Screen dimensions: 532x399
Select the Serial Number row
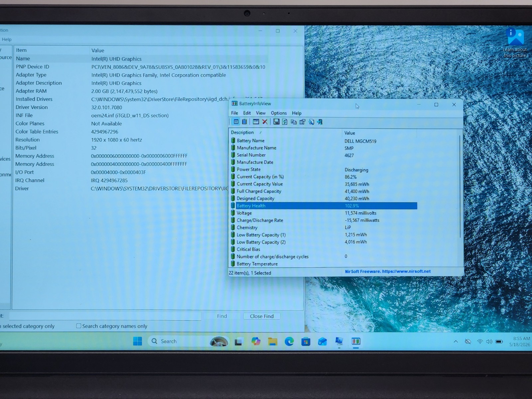324,155
